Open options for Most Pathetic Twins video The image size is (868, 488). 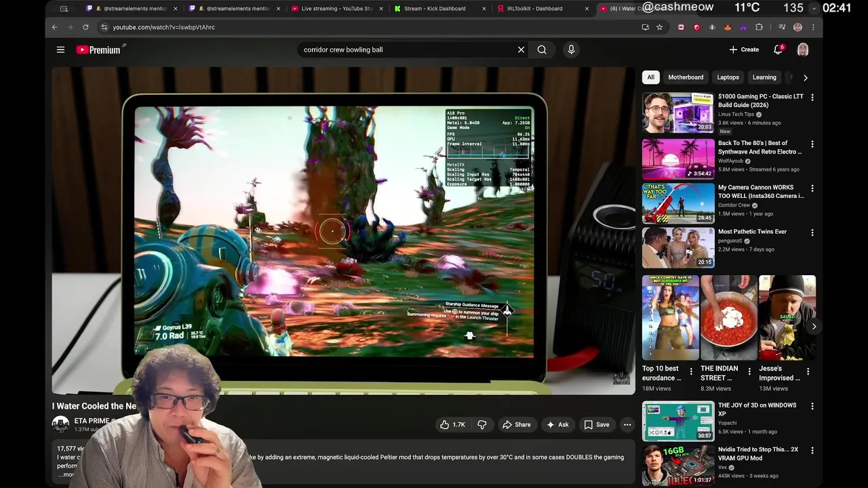812,232
